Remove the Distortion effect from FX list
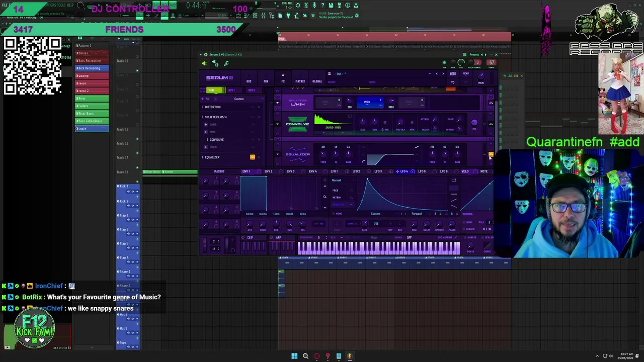This screenshot has width=644, height=362. click(x=259, y=107)
